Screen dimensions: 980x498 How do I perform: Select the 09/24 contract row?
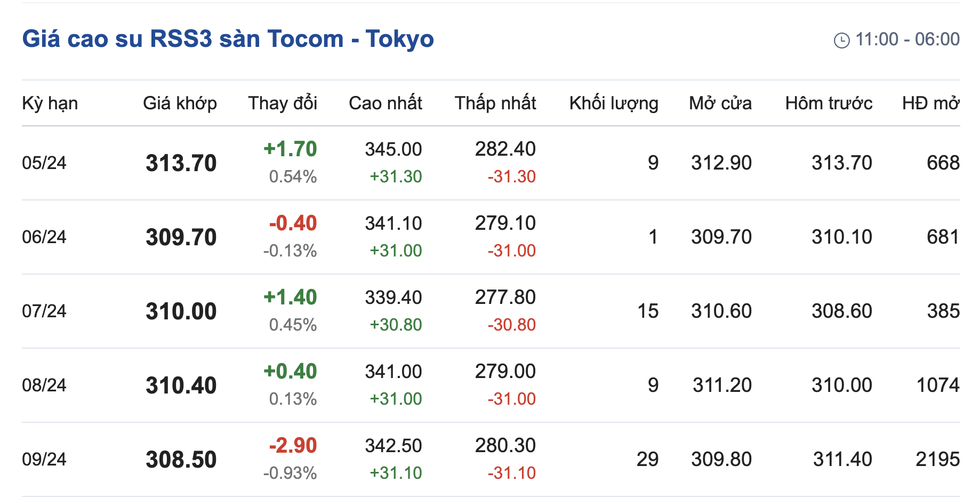tap(44, 459)
